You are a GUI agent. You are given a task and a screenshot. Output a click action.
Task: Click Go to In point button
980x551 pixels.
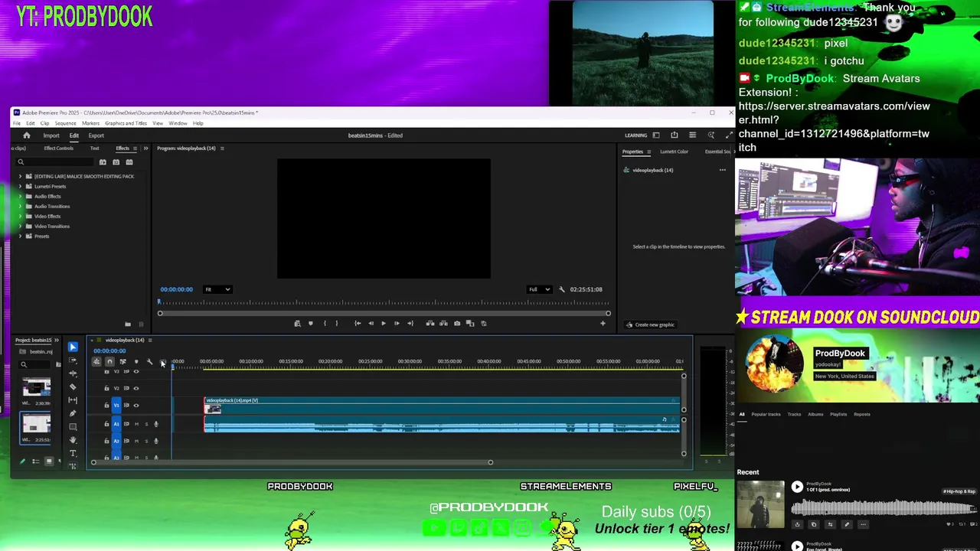tap(358, 323)
